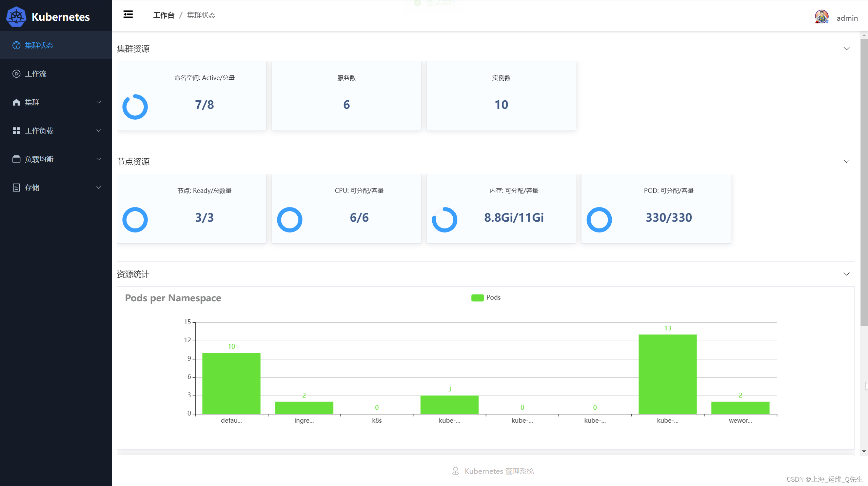Click the 工作流 play circle icon
This screenshot has width=868, height=486.
pos(16,74)
